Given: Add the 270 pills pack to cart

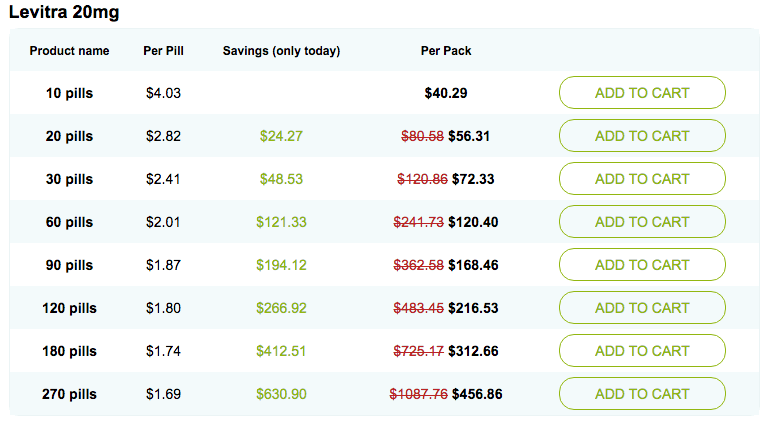Looking at the screenshot, I should click(x=642, y=394).
